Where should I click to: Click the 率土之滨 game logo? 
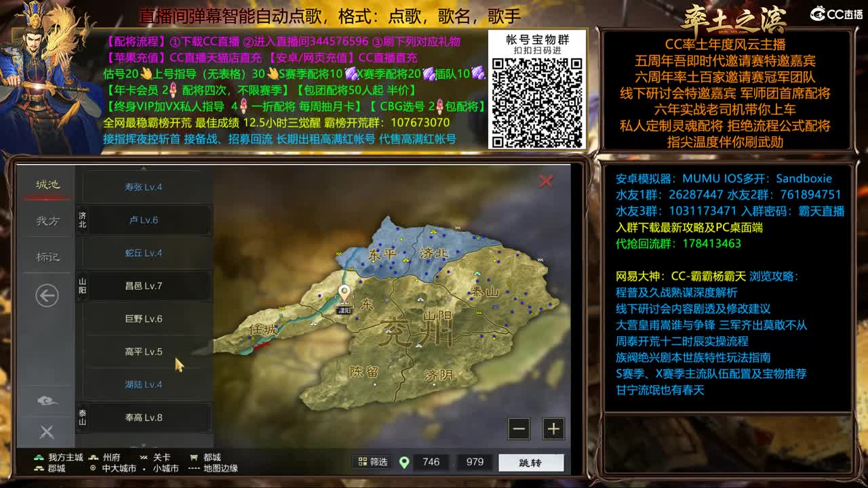pos(732,18)
